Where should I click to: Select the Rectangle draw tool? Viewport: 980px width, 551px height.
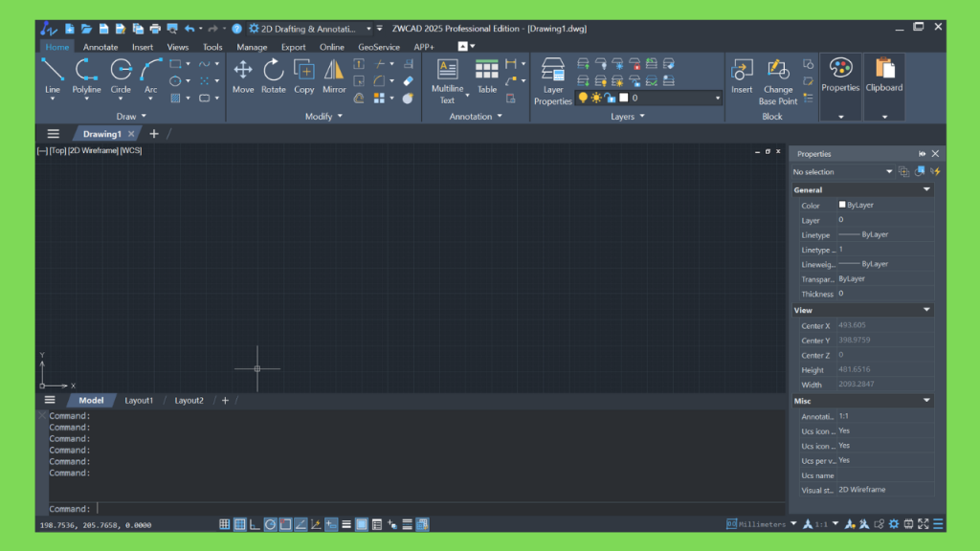176,64
